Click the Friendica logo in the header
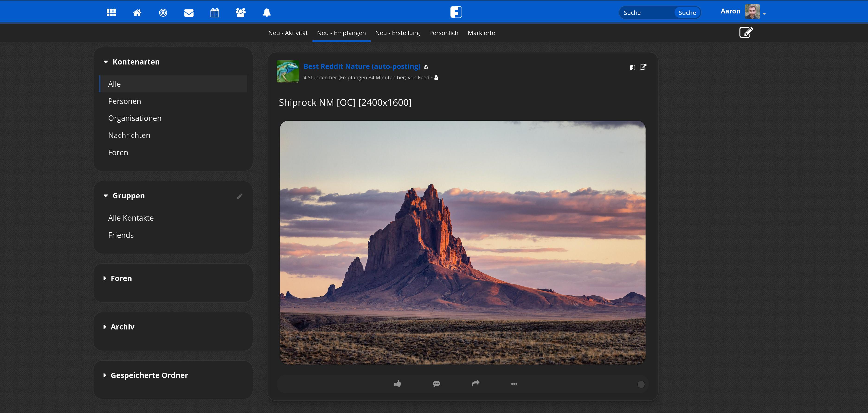 coord(456,12)
